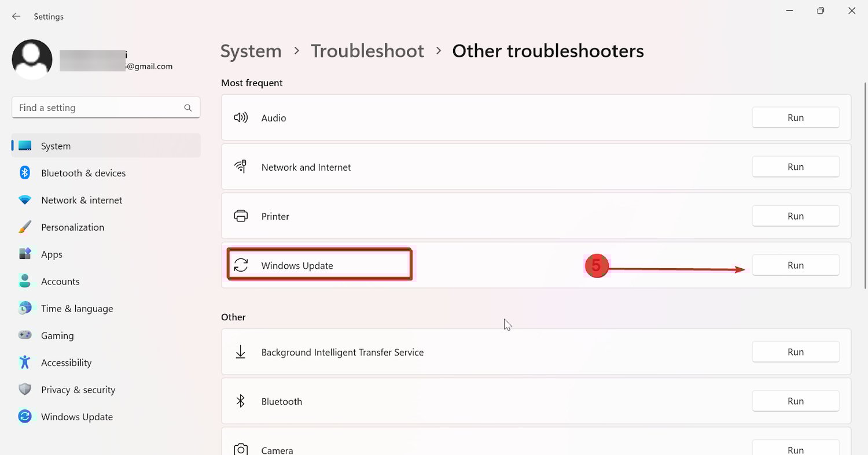Click the Gaming controller icon

click(25, 335)
